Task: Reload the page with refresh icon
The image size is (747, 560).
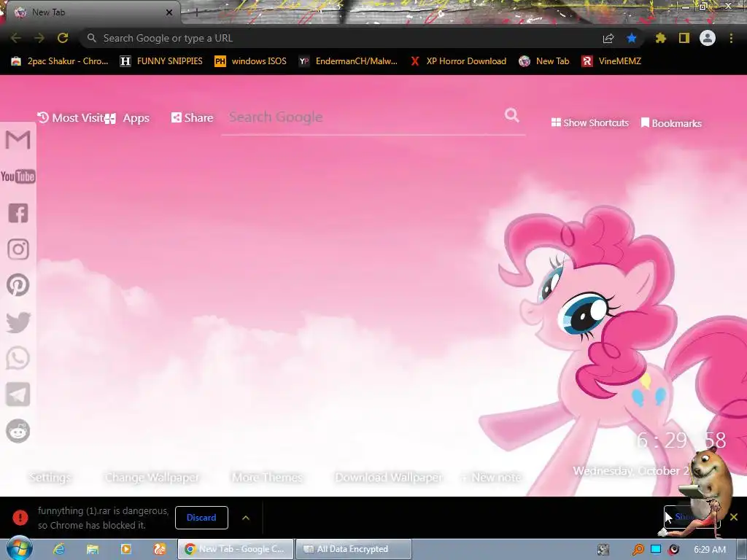Action: (63, 38)
